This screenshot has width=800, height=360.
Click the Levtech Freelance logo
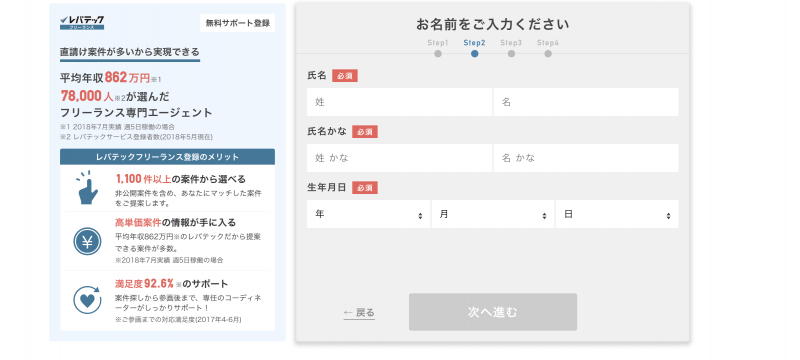coord(82,22)
